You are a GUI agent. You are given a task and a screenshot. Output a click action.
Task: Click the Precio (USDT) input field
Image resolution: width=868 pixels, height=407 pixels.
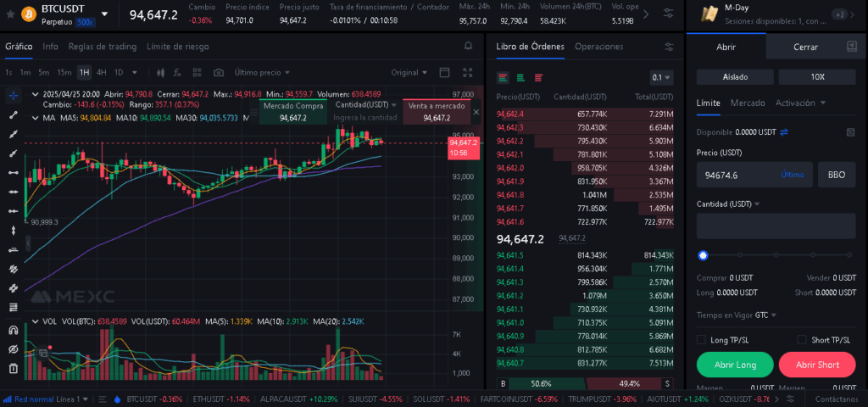(754, 175)
